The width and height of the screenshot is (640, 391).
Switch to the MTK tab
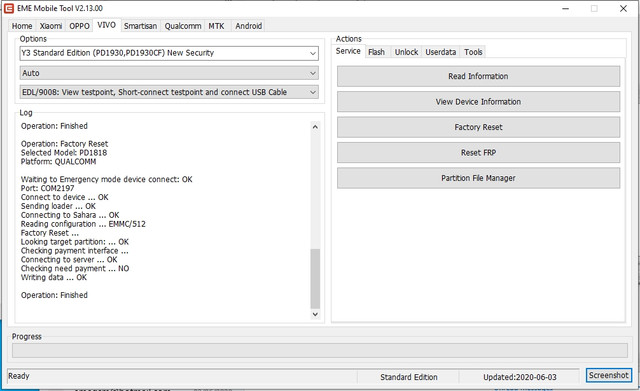[216, 26]
